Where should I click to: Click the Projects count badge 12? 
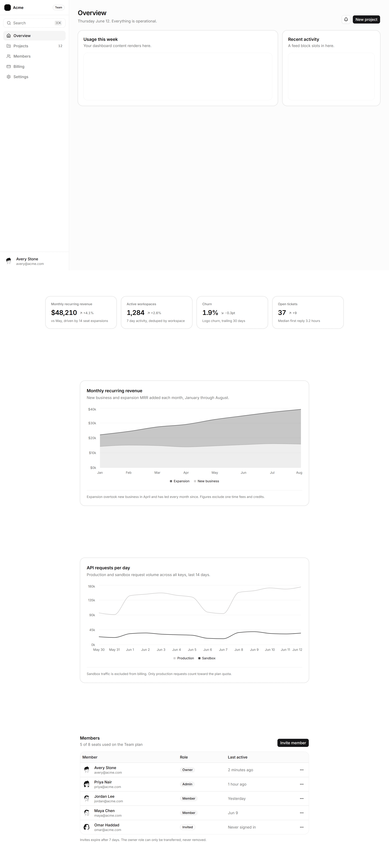60,46
